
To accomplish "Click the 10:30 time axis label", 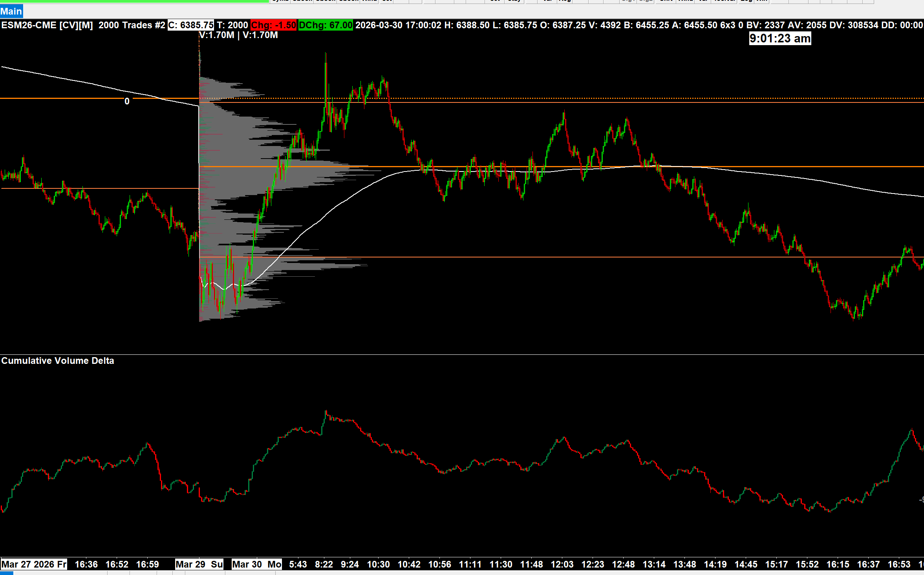I will [378, 564].
